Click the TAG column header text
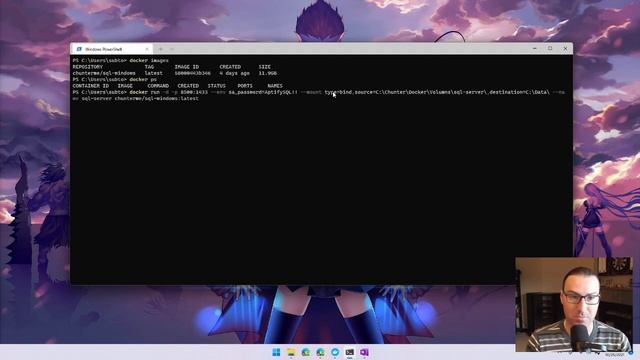 pos(149,67)
